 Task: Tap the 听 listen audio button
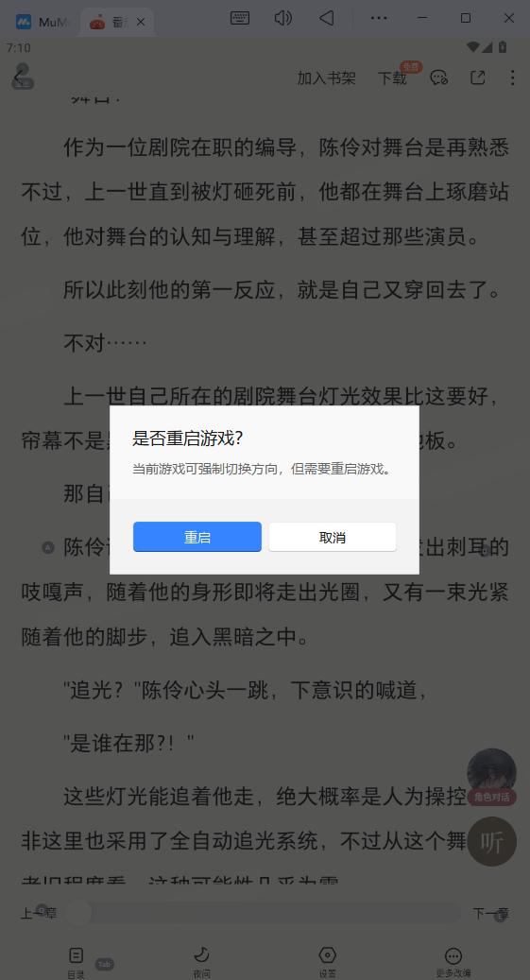tap(492, 841)
